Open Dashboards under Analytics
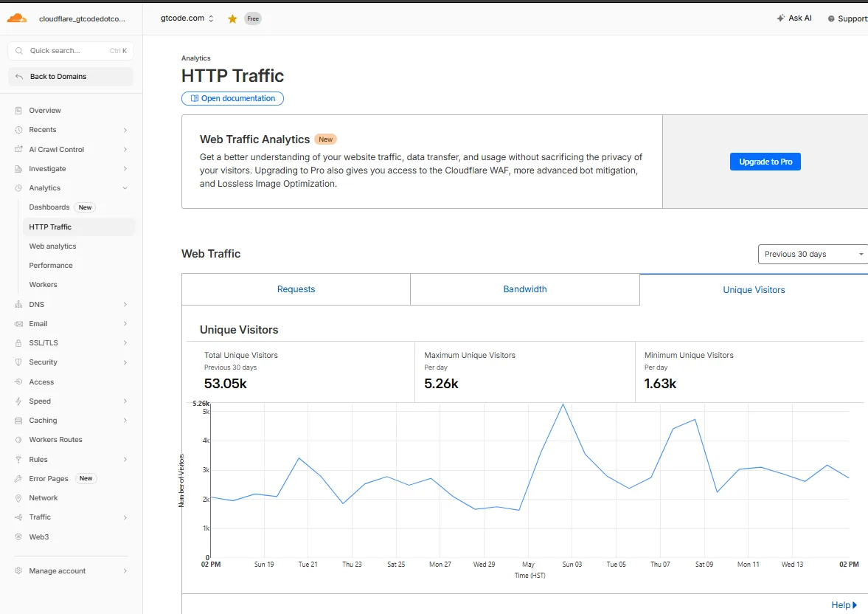This screenshot has width=868, height=614. coord(49,207)
